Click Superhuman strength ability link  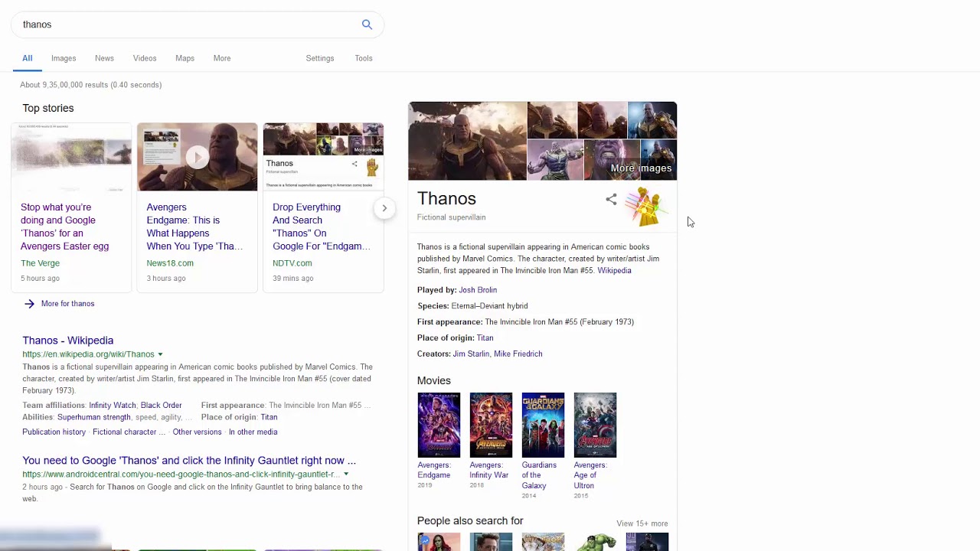(x=94, y=417)
